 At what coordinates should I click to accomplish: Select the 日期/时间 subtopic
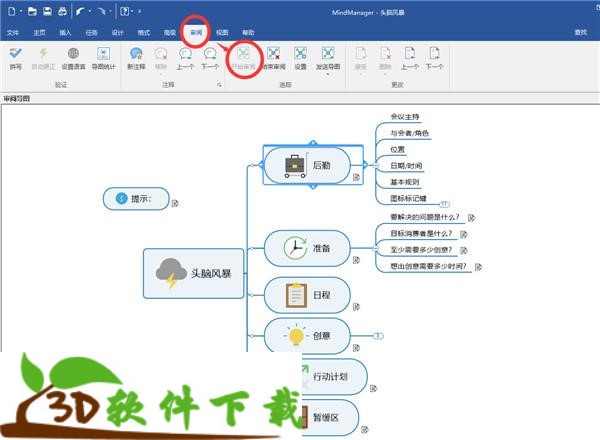click(406, 166)
